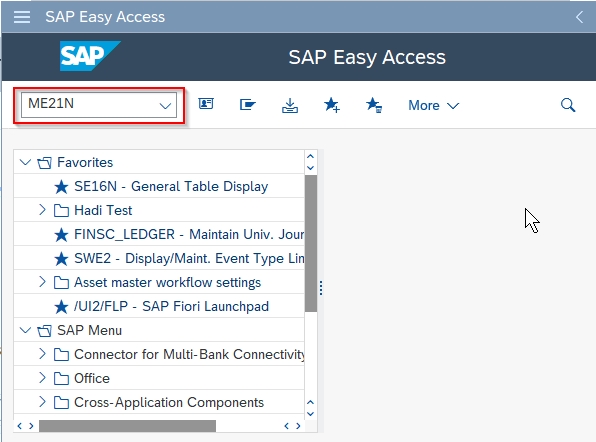Open the hamburger menu icon
Screen dimensions: 596x442
[22, 17]
